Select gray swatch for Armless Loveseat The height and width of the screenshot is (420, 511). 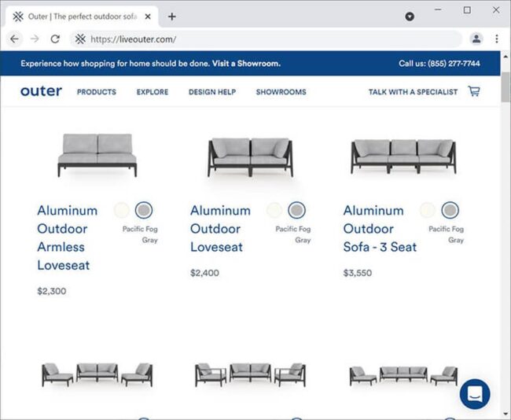(x=144, y=210)
